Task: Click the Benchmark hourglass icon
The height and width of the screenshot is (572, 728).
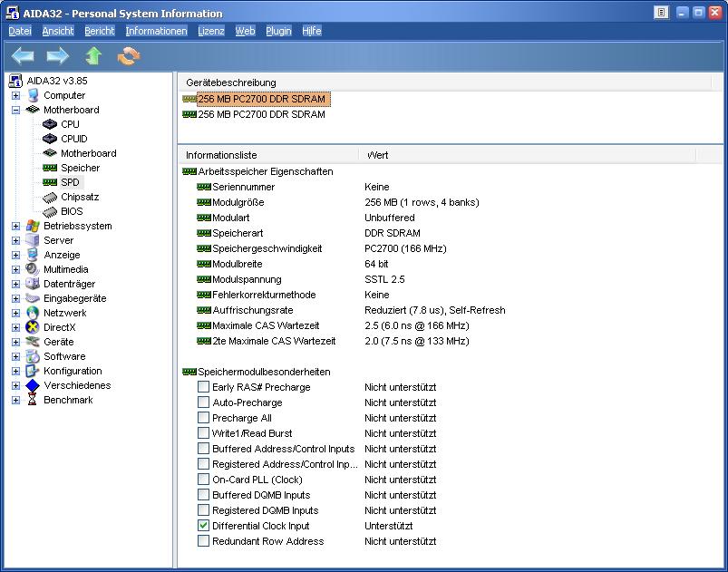Action: coord(32,400)
